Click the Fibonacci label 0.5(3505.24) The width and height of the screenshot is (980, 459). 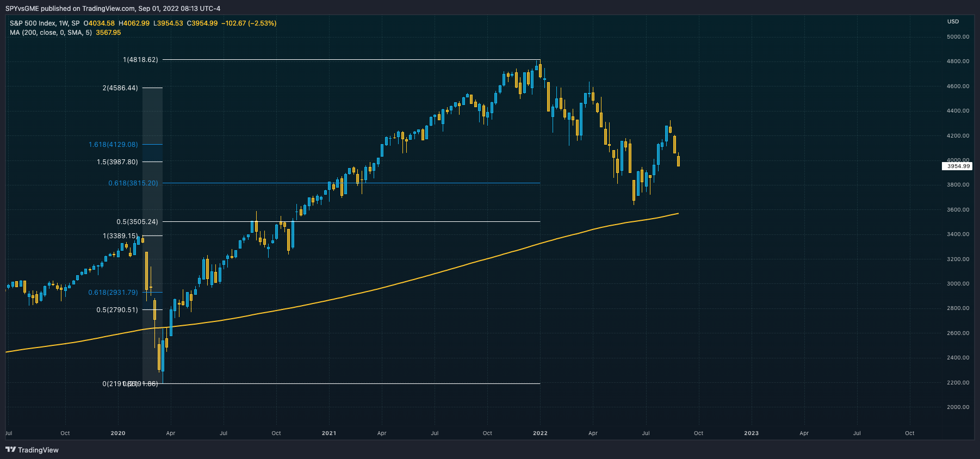click(137, 222)
